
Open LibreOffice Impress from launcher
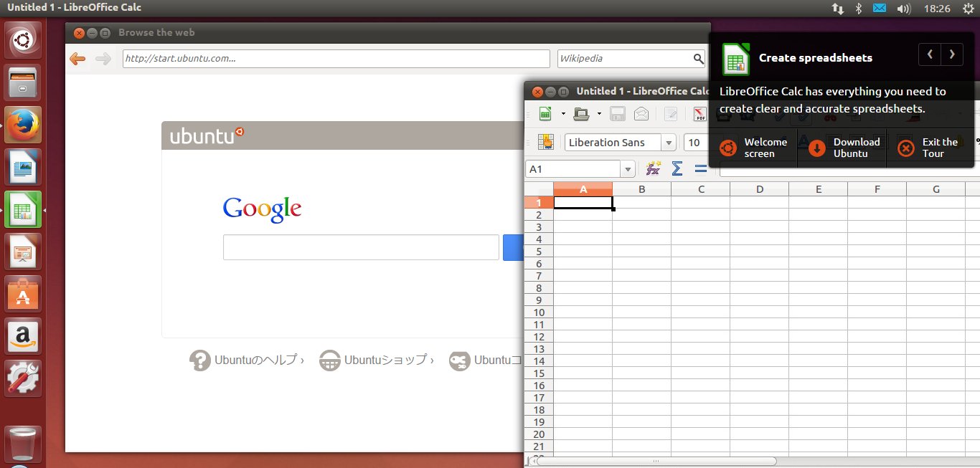[x=24, y=252]
